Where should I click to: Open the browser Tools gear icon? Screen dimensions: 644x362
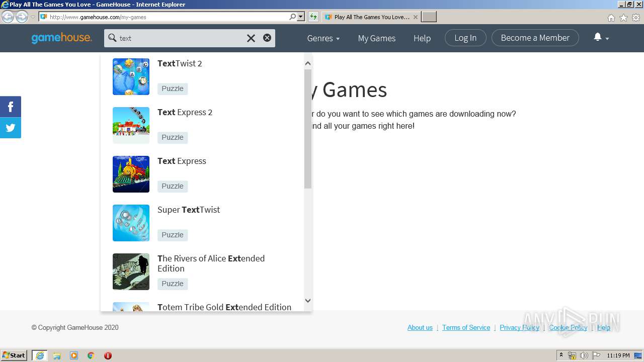pyautogui.click(x=636, y=18)
